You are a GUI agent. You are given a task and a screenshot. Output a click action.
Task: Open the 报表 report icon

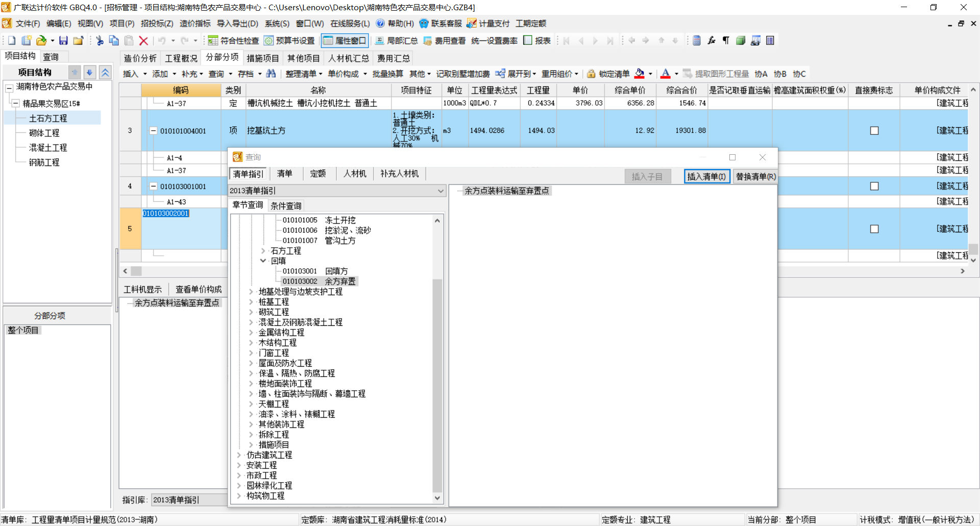click(x=528, y=41)
